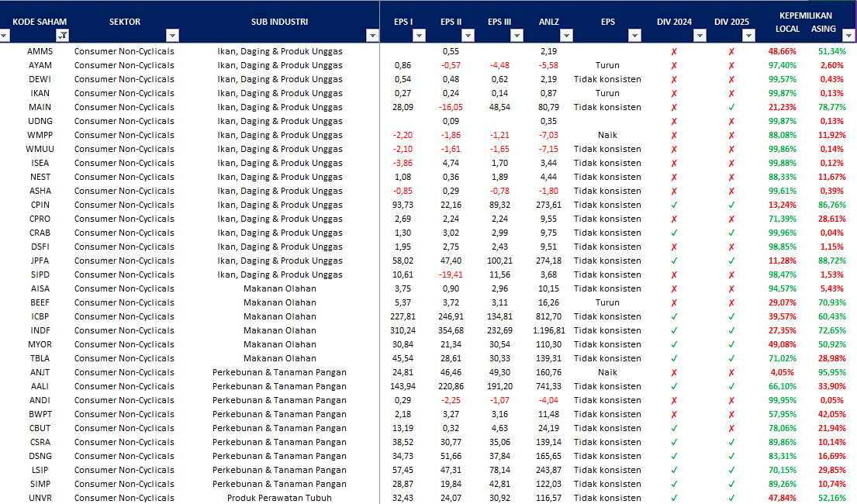Screen dimensions: 857x504
Task: Select the 'Naik' EPS cell for WMPP
Action: point(607,135)
